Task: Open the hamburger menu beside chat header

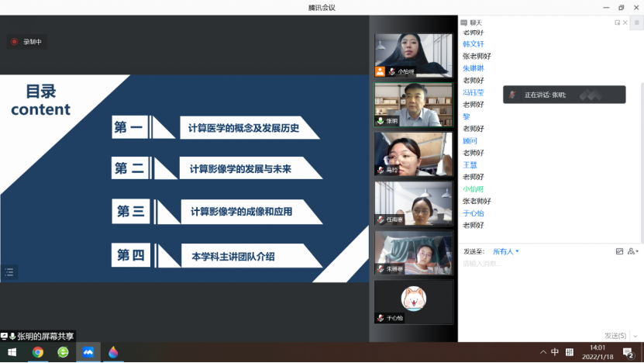Action: pyautogui.click(x=636, y=22)
